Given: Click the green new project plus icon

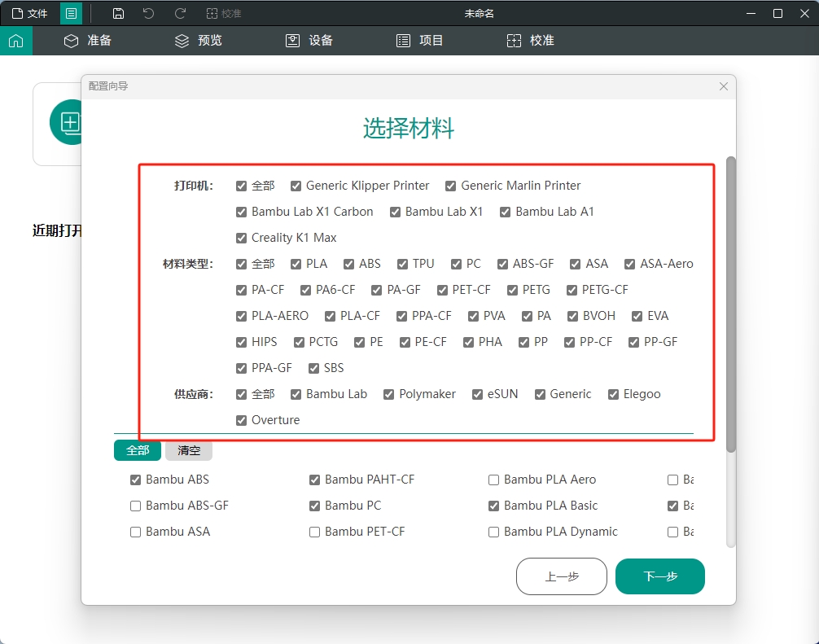Looking at the screenshot, I should pos(70,122).
